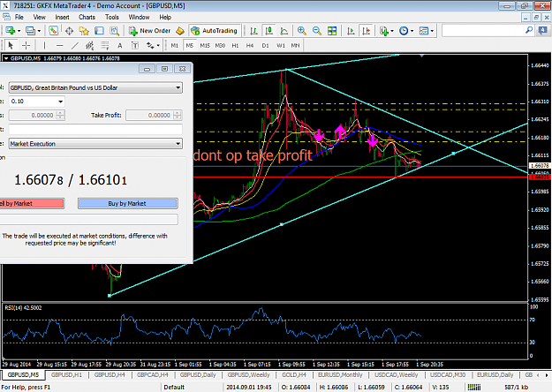
Task: Open the chat notifications icon
Action: click(x=542, y=31)
